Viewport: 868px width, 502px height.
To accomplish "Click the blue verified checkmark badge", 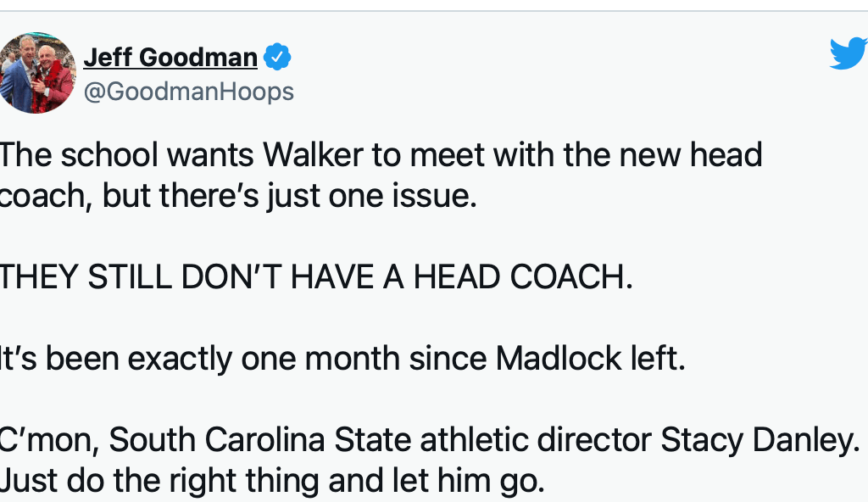I will click(277, 57).
